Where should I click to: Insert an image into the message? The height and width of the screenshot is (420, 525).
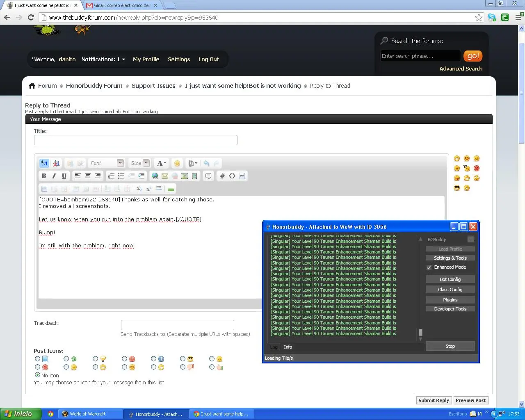185,176
